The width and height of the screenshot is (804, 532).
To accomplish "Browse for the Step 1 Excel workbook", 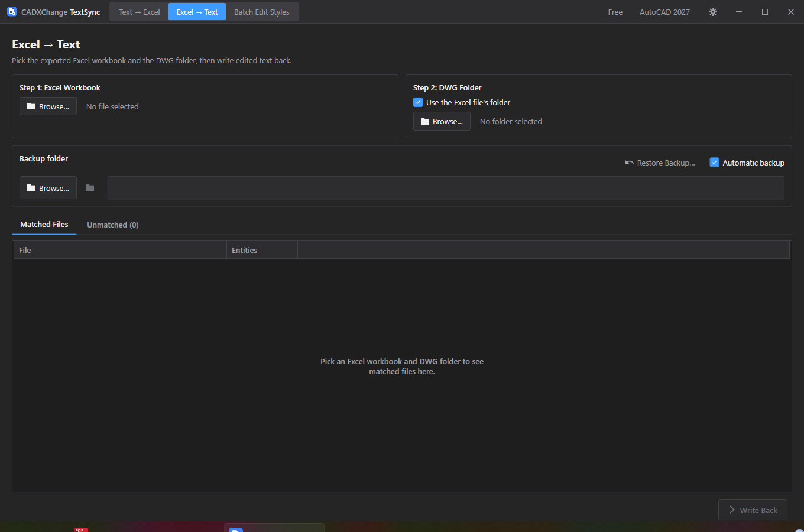I will (x=48, y=106).
